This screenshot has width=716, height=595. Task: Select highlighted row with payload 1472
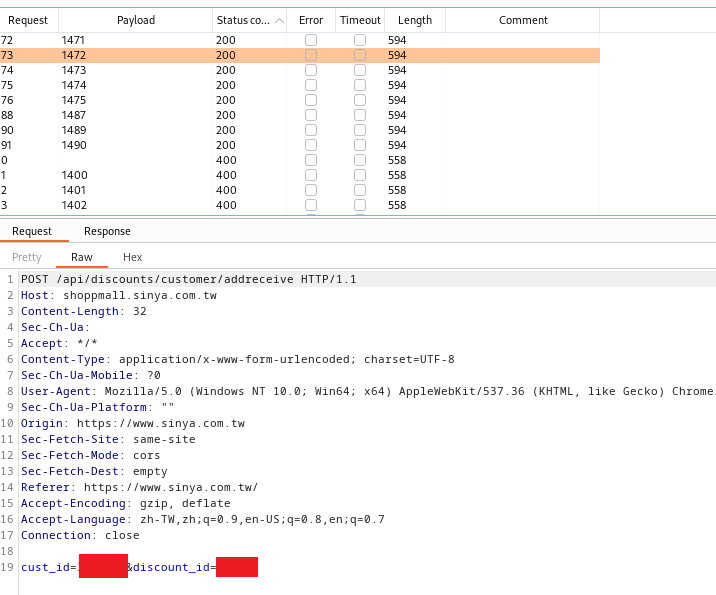click(300, 55)
